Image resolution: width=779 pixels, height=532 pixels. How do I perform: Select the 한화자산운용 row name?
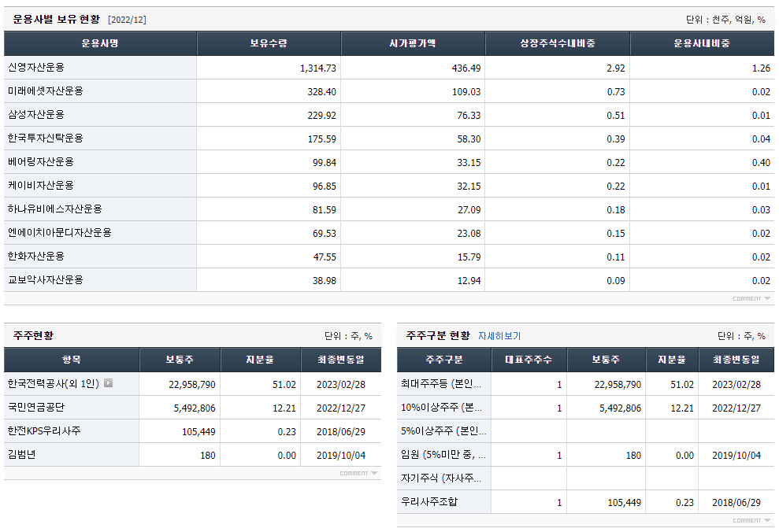click(36, 257)
